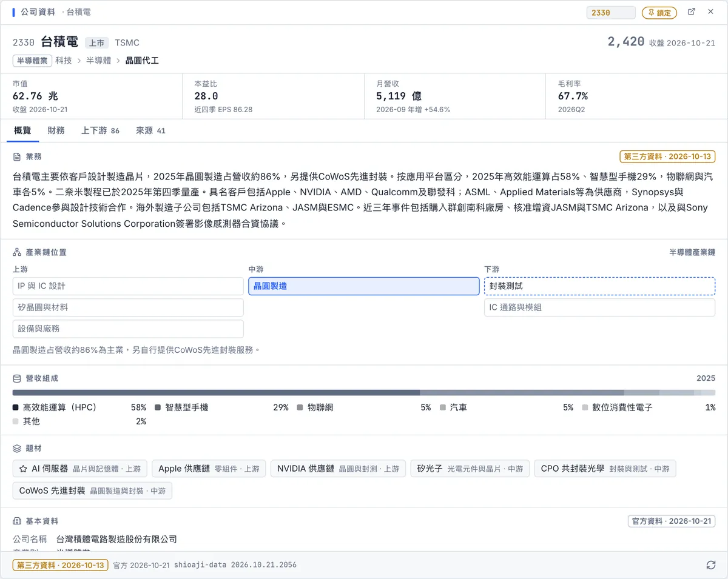Open the 上下游 tab
Screen dimensions: 728x579
(100, 130)
